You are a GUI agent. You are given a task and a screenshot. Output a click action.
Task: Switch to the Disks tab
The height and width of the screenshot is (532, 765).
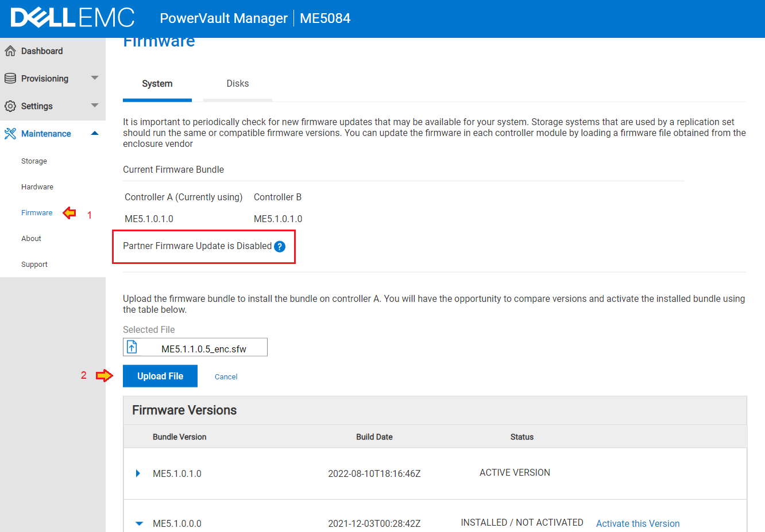pos(237,83)
